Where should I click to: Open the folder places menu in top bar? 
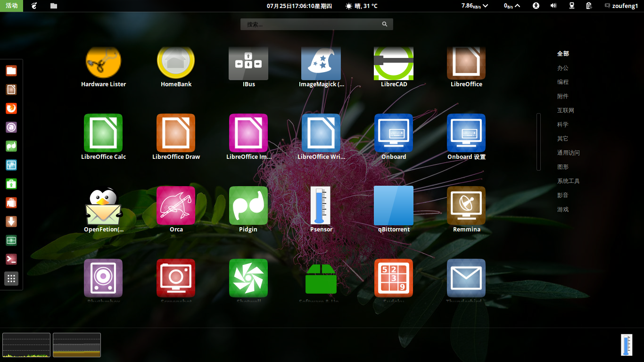pos(54,6)
